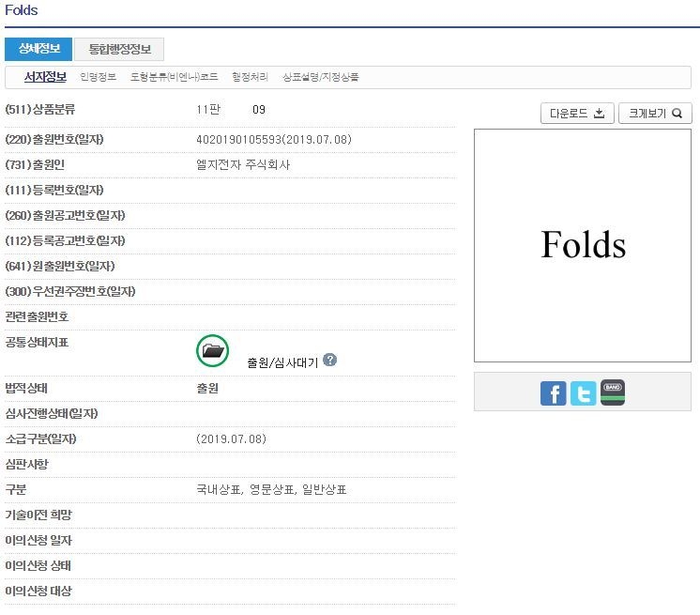700x615 pixels.
Task: Switch to the 통합행정정보 tab
Action: [x=119, y=49]
